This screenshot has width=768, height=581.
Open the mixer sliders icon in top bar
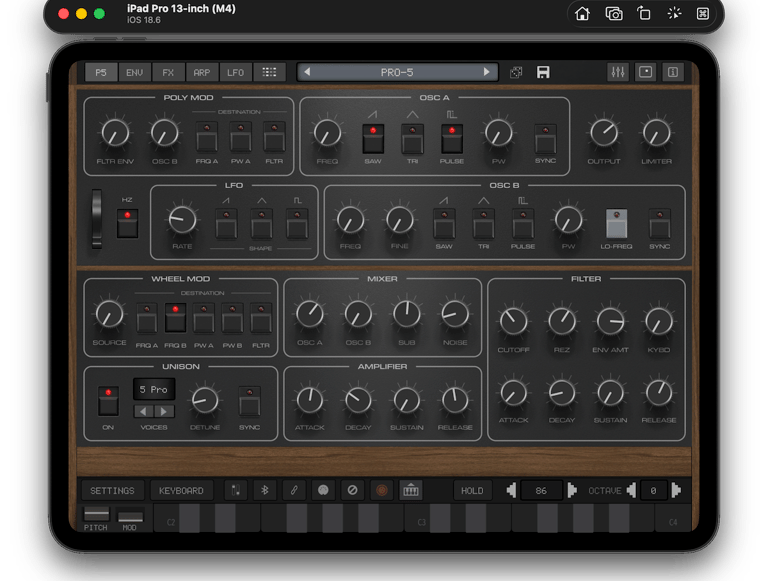click(x=617, y=72)
